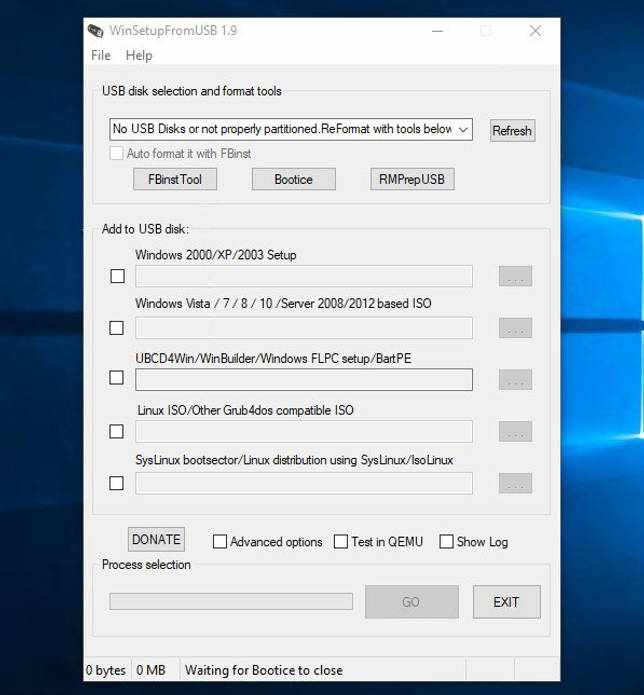The image size is (644, 695).
Task: Browse for UBCD4Win/WinBuilder source folder
Action: [x=515, y=380]
